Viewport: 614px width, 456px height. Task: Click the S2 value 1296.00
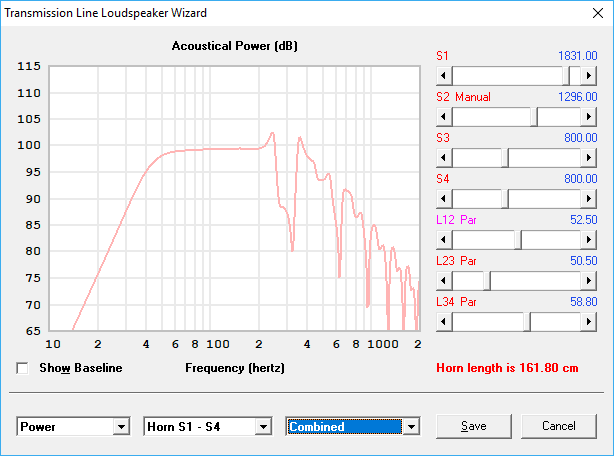(x=578, y=97)
